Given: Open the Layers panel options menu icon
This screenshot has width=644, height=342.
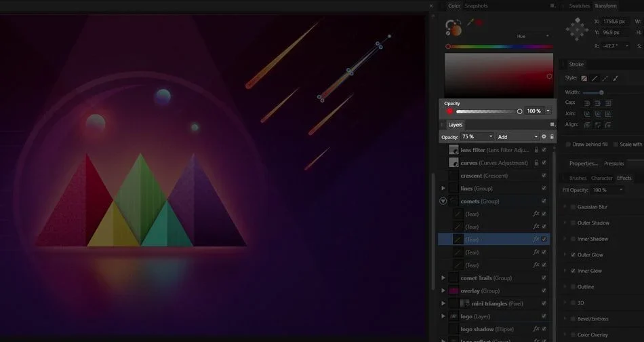Looking at the screenshot, I should (552, 124).
